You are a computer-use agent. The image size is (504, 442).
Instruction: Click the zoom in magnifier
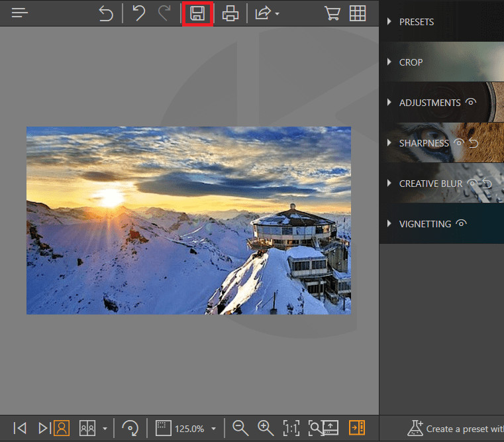tap(266, 428)
